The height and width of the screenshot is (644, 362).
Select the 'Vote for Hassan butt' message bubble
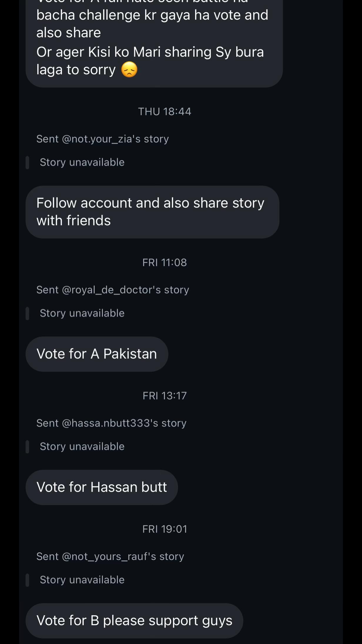click(x=102, y=487)
